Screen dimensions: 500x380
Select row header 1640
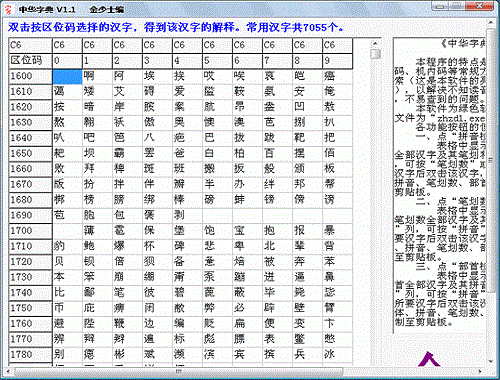point(31,138)
